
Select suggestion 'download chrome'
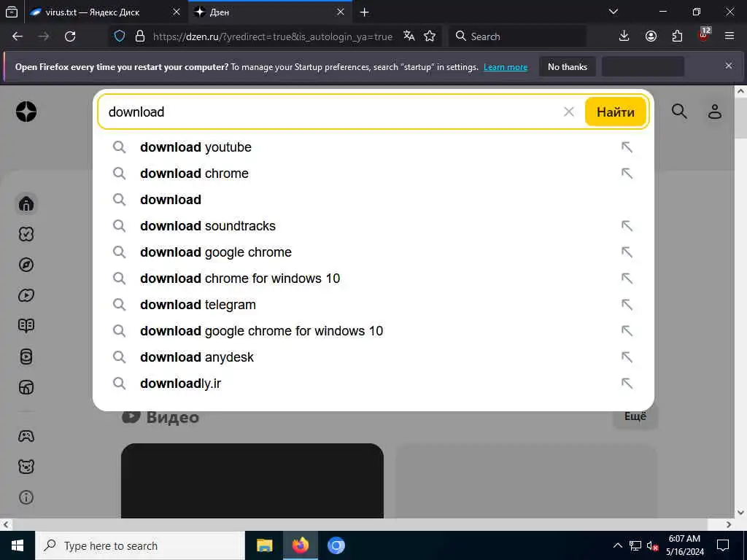click(x=373, y=174)
